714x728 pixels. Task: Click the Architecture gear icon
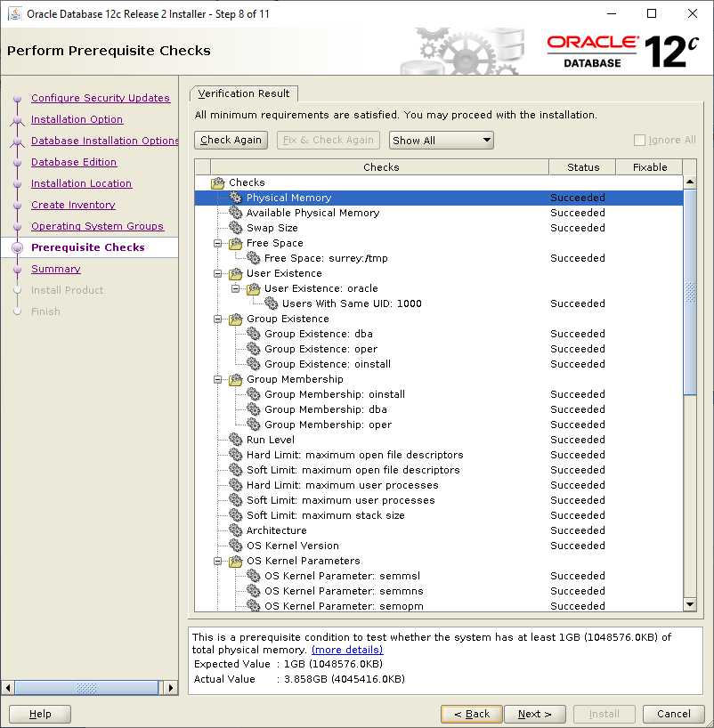[x=236, y=530]
